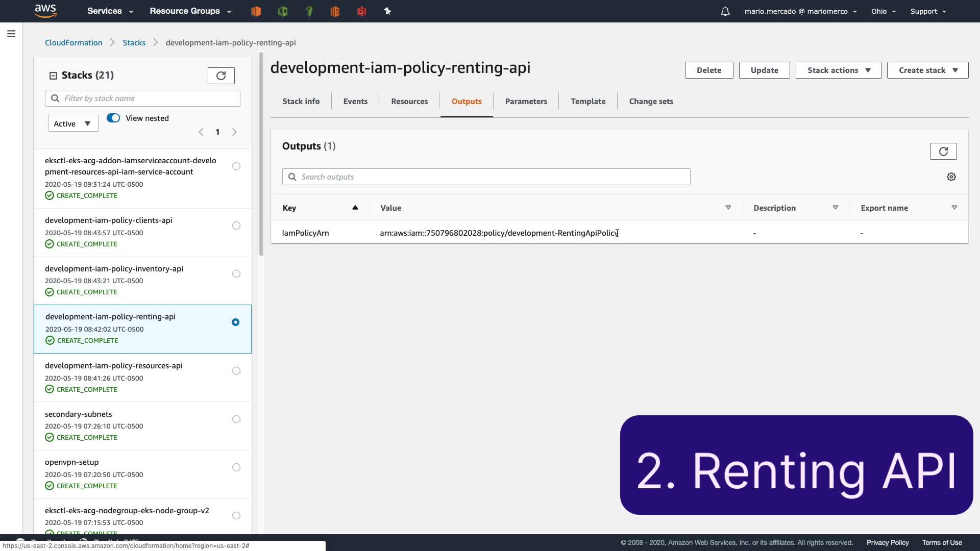
Task: Refresh the Outputs table
Action: pos(943,151)
